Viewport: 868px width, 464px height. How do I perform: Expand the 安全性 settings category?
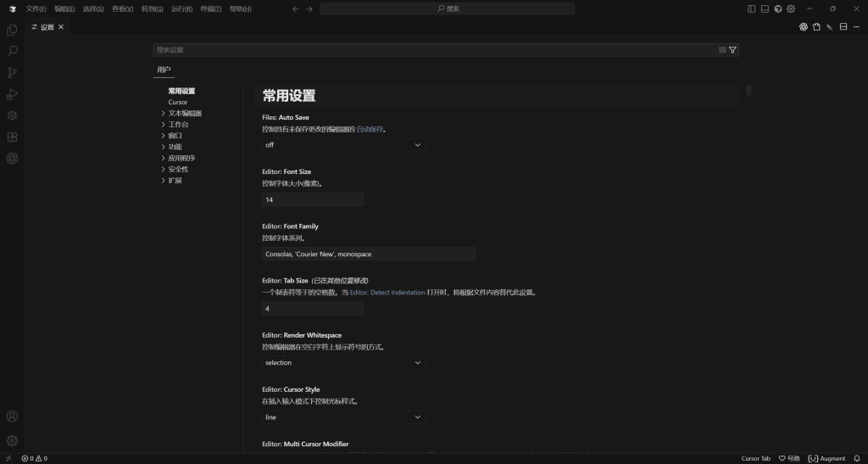pyautogui.click(x=178, y=169)
